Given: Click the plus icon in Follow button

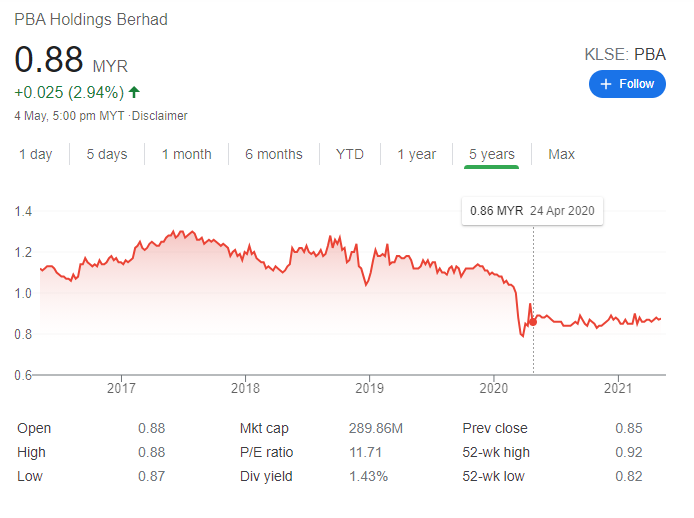Looking at the screenshot, I should (605, 84).
